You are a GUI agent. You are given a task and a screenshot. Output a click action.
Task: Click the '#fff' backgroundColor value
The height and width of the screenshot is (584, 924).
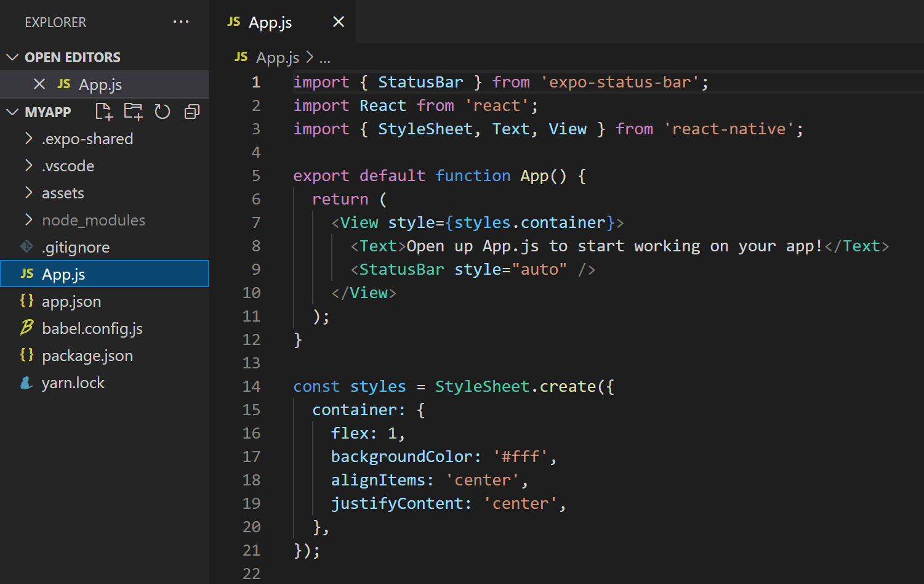pos(520,456)
